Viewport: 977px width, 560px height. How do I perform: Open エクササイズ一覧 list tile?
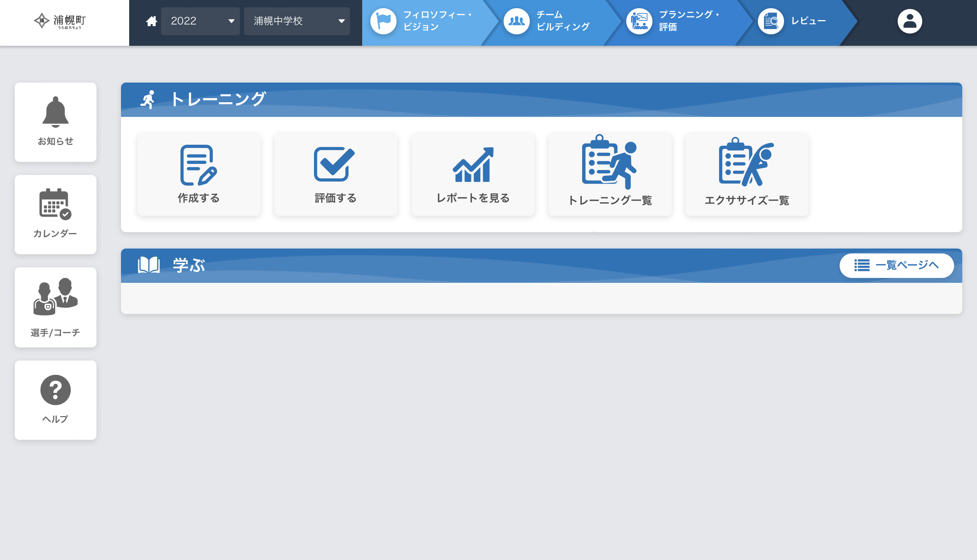747,174
